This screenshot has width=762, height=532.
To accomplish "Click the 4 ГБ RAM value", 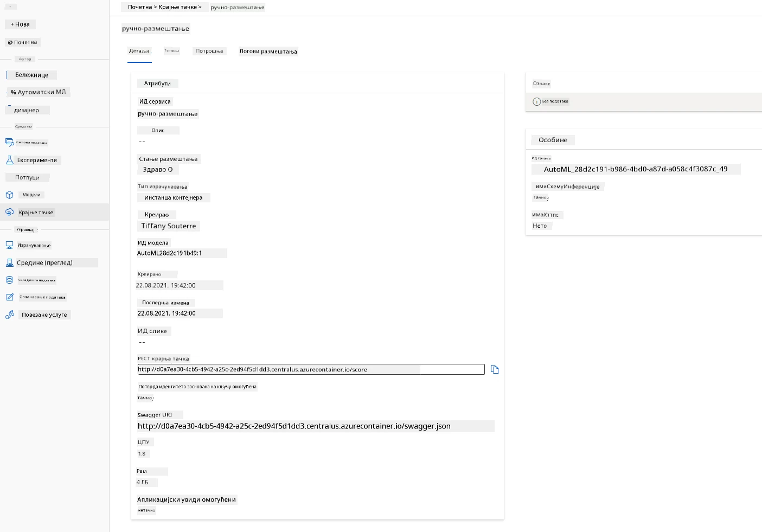I will pos(142,482).
